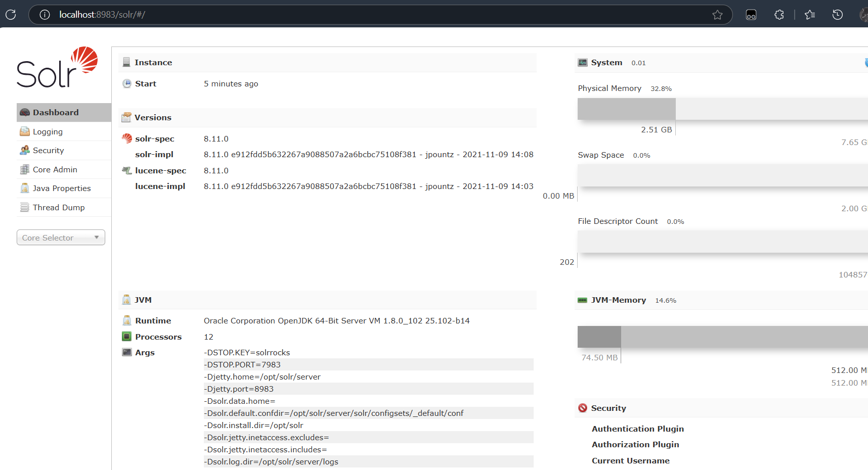Open the Core Selector dropdown

click(x=61, y=238)
